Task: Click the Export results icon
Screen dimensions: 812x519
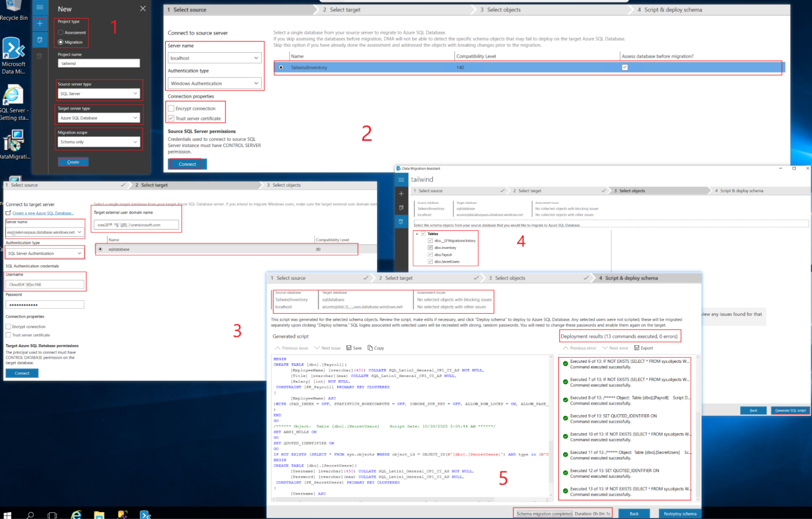Action: (637, 348)
